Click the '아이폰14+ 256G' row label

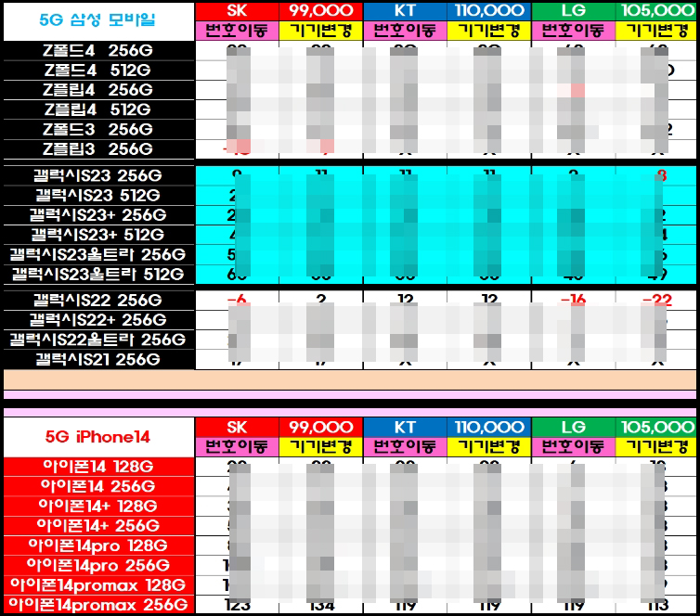click(x=98, y=526)
